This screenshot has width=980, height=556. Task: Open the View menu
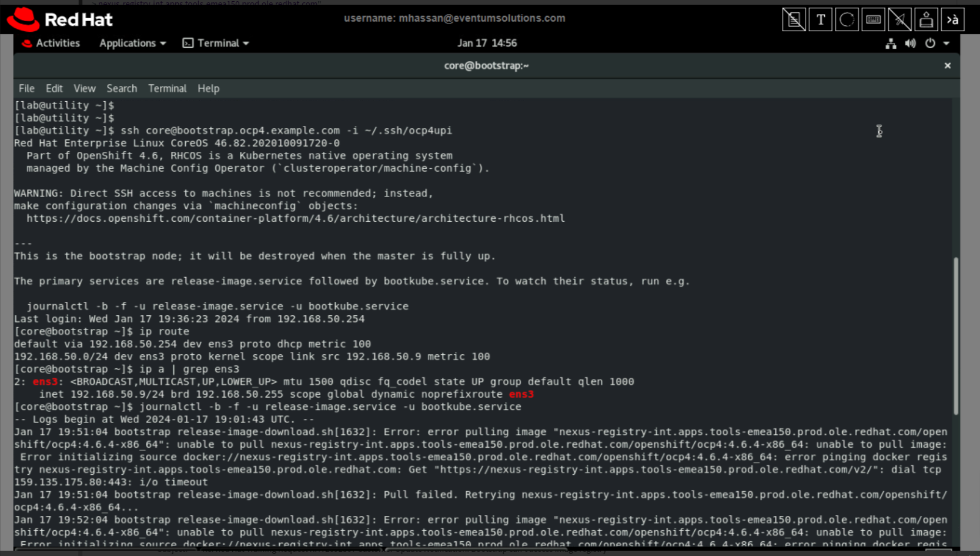[x=85, y=88]
